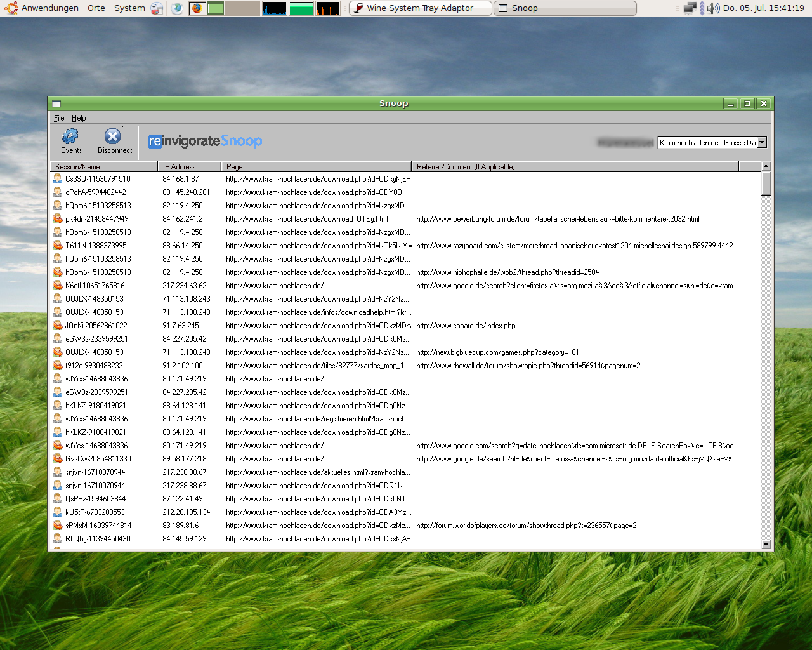812x650 pixels.
Task: Click visitor icon for session K6ofI-10651765816
Action: tap(57, 286)
